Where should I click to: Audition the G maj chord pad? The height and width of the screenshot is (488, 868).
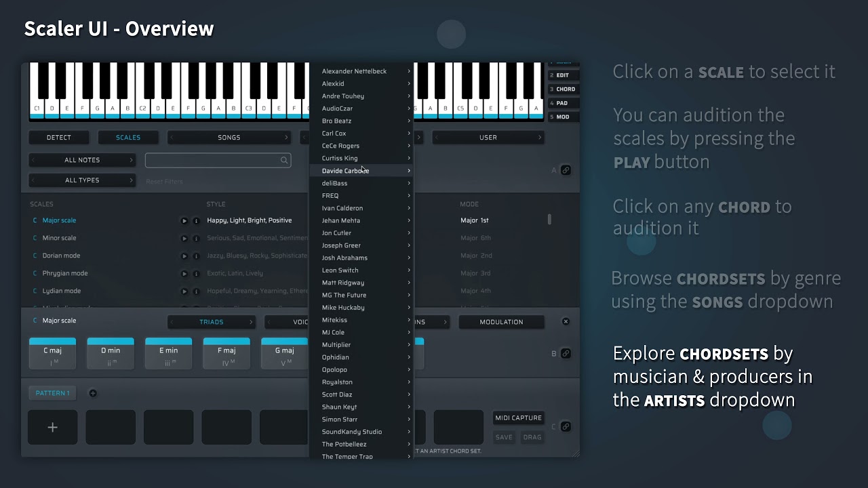click(285, 353)
